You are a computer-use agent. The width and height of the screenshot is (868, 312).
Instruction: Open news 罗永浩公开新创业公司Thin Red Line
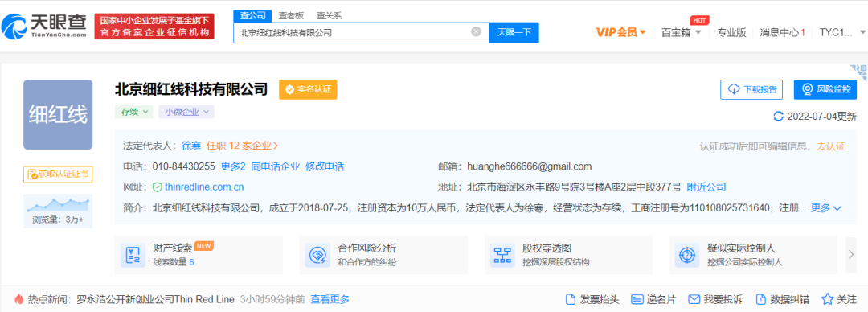tap(156, 299)
